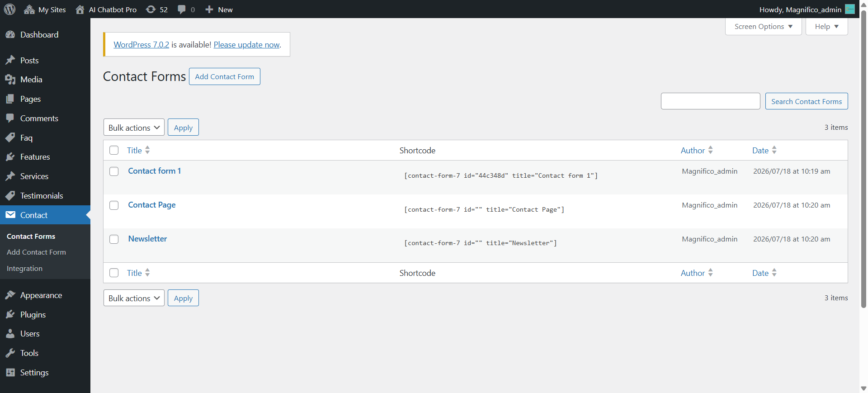The image size is (868, 393).
Task: Sort by Title in footer row
Action: pyautogui.click(x=138, y=273)
